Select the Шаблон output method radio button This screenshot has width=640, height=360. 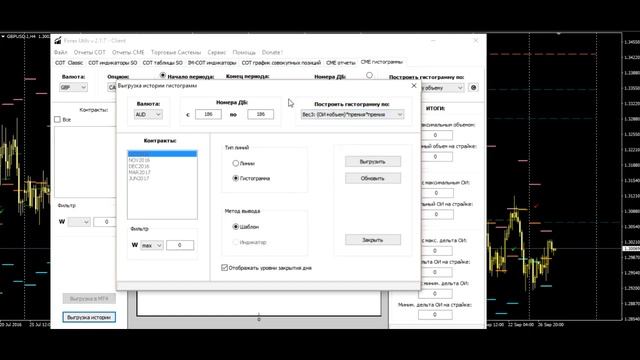[x=236, y=227]
